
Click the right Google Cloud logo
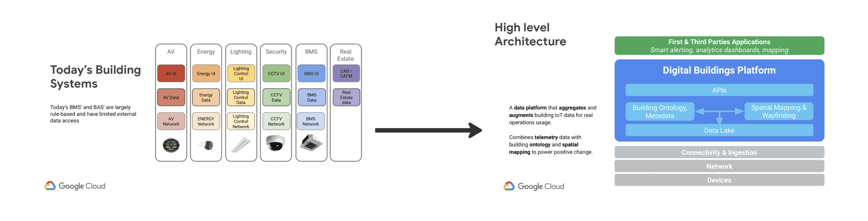[x=534, y=186]
